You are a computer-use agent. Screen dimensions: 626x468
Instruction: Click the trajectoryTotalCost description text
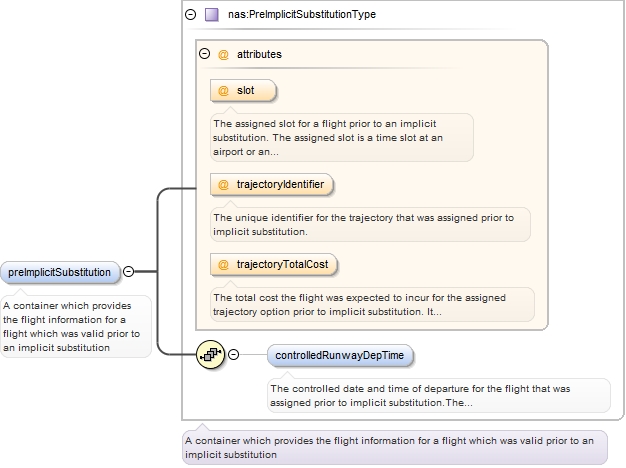(x=372, y=304)
